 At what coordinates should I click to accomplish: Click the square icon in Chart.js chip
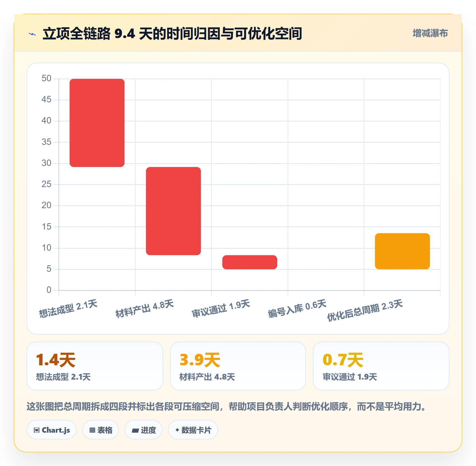37,430
